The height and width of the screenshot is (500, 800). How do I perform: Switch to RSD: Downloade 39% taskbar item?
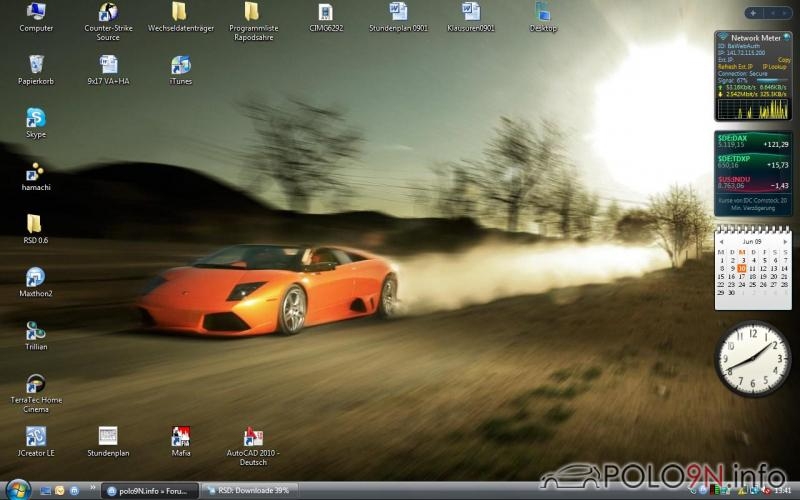click(x=249, y=490)
